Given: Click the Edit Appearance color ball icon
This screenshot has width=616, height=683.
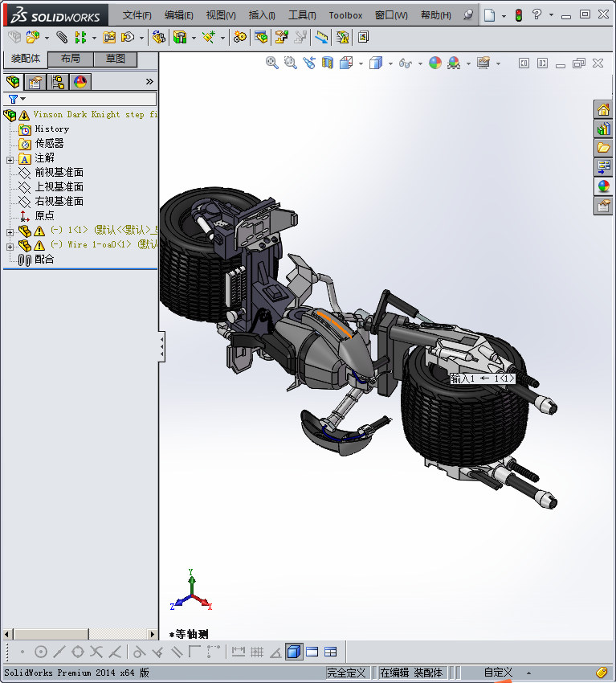Looking at the screenshot, I should [435, 63].
